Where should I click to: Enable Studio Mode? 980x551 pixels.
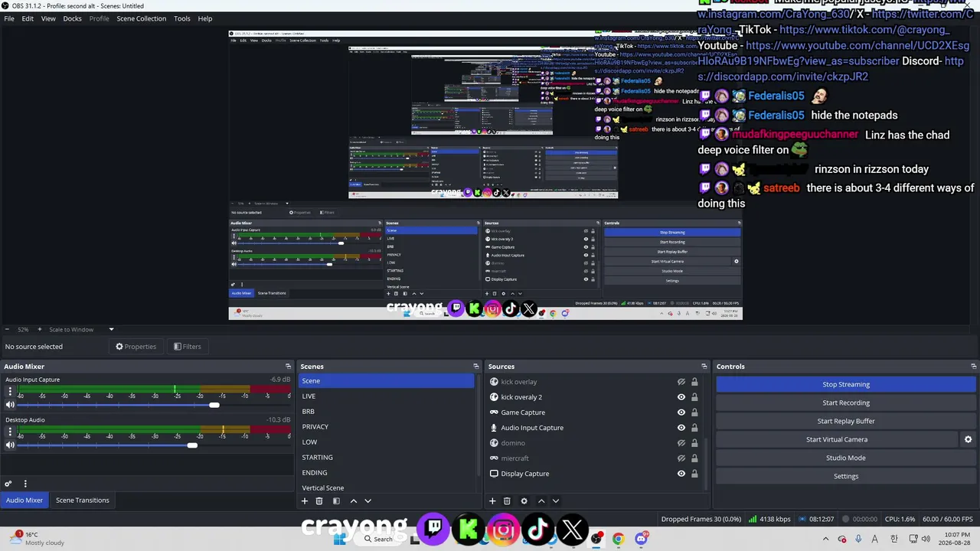tap(846, 458)
